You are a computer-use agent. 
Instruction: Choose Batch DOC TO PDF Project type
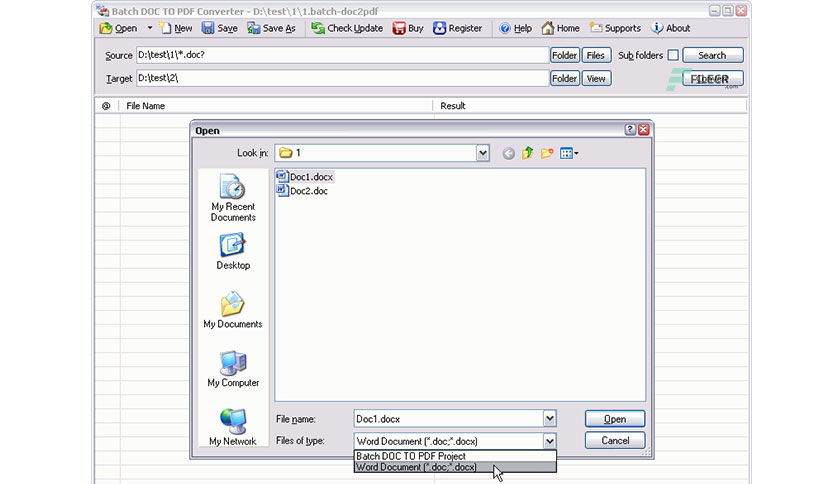[455, 456]
